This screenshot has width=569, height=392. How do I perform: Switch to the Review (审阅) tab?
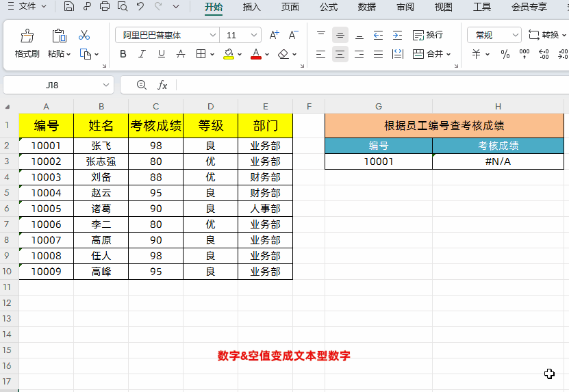point(405,7)
